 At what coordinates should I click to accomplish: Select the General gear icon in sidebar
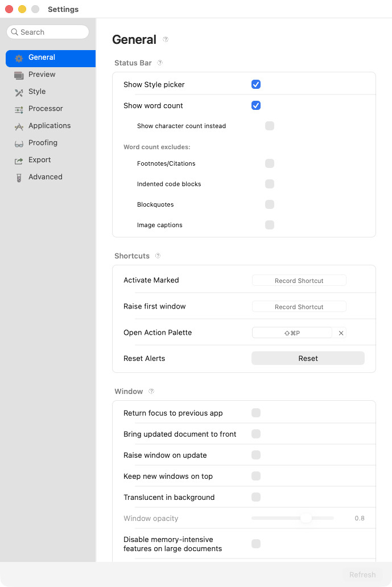click(x=19, y=58)
